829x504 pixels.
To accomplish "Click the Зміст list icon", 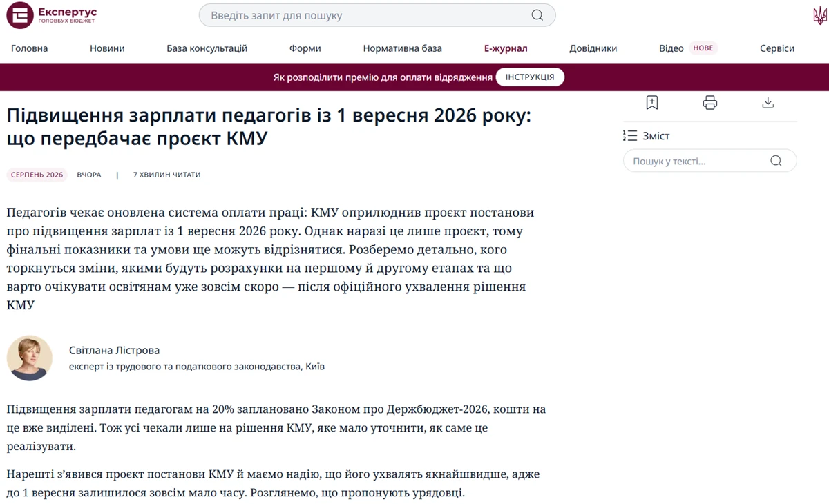I will [x=629, y=136].
